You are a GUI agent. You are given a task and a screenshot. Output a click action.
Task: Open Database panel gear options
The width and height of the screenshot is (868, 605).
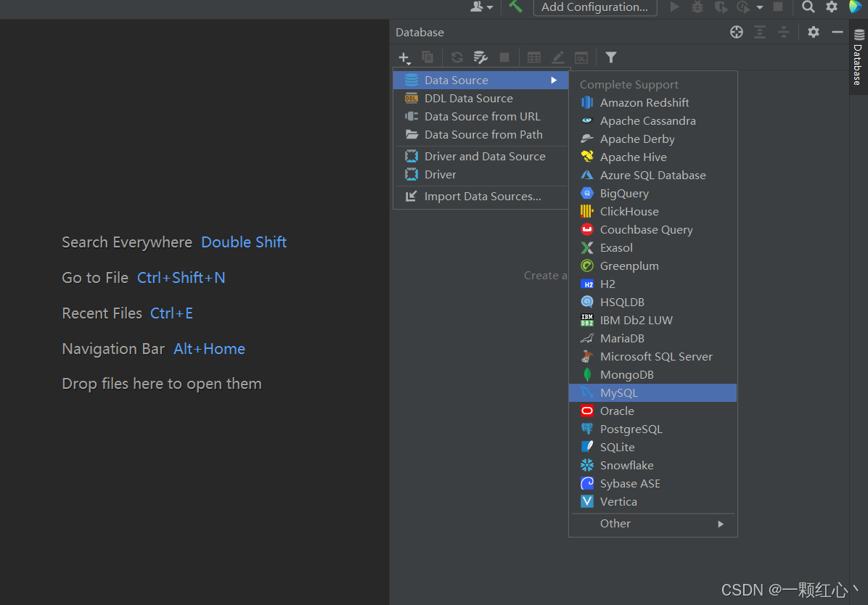click(813, 32)
